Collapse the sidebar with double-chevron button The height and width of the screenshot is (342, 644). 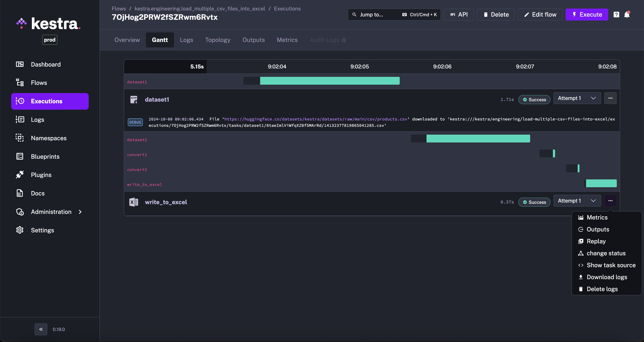pyautogui.click(x=41, y=329)
